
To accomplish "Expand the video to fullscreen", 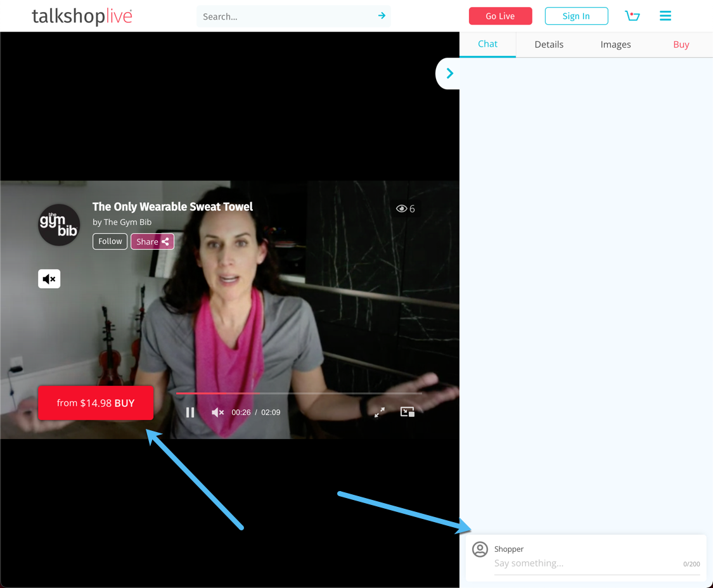I will pyautogui.click(x=378, y=412).
